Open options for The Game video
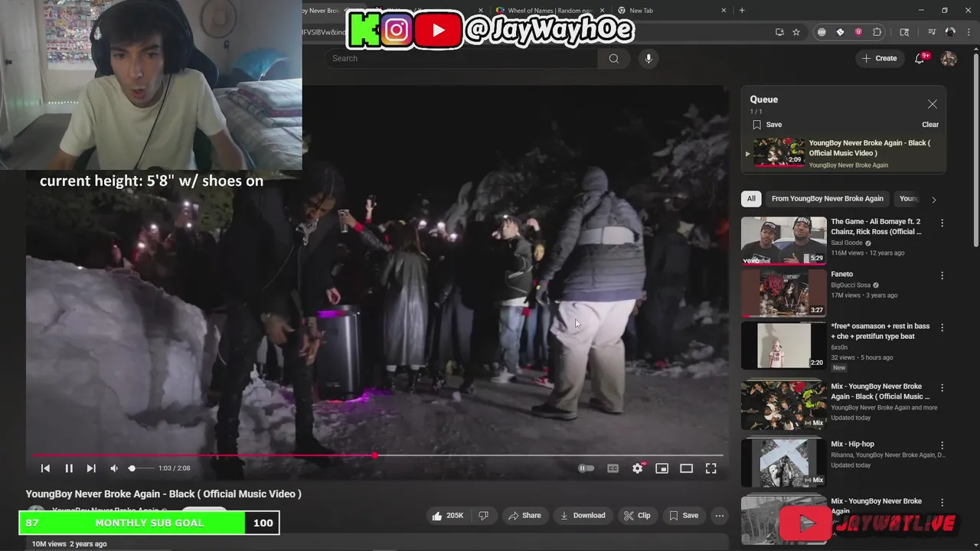 [942, 223]
